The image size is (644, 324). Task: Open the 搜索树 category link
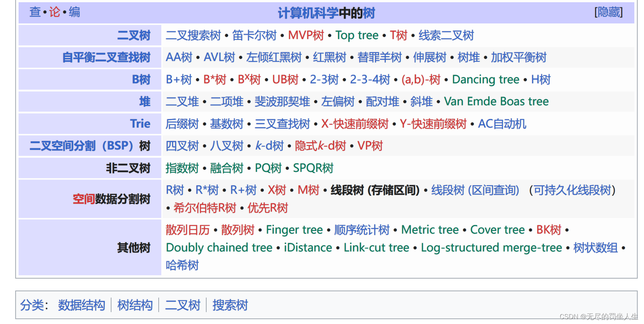[230, 305]
